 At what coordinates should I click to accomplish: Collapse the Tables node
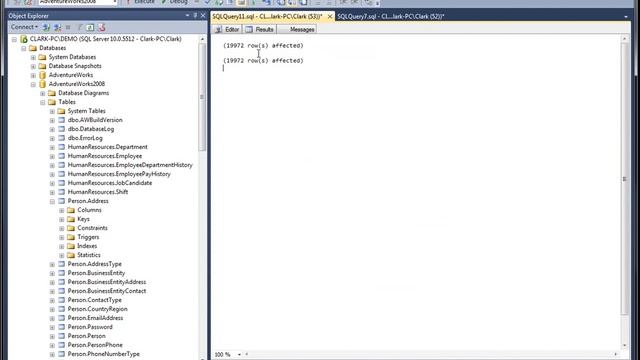tap(43, 102)
